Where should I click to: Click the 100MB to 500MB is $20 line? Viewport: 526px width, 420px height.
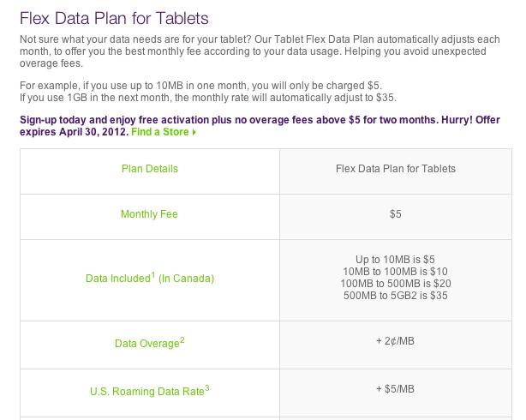pyautogui.click(x=396, y=284)
